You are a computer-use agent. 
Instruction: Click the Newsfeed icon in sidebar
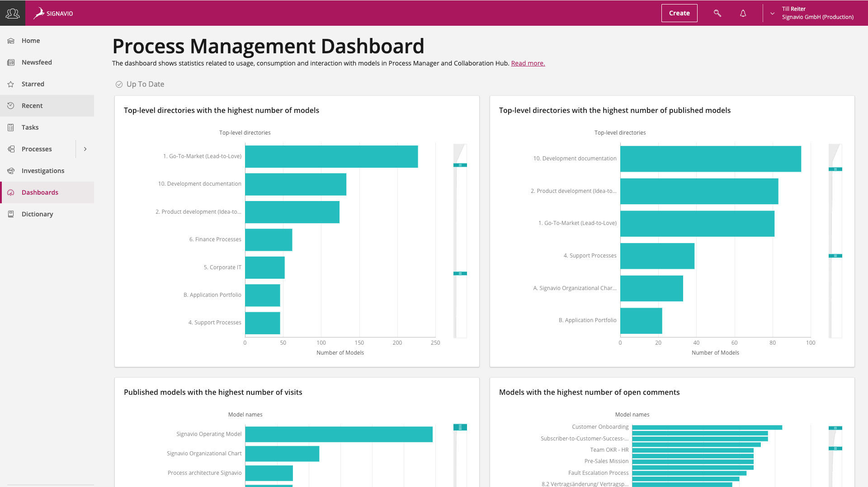point(11,62)
